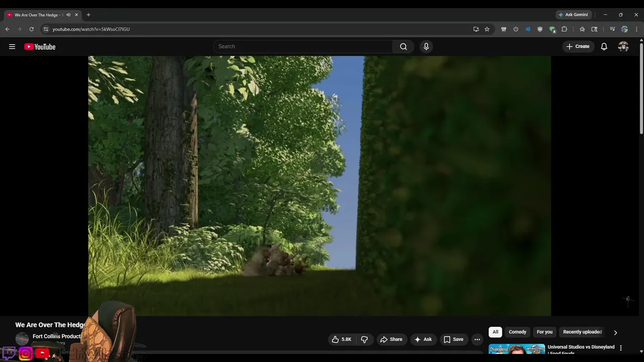Click the power button extension icon
The width and height of the screenshot is (644, 362).
(516, 29)
